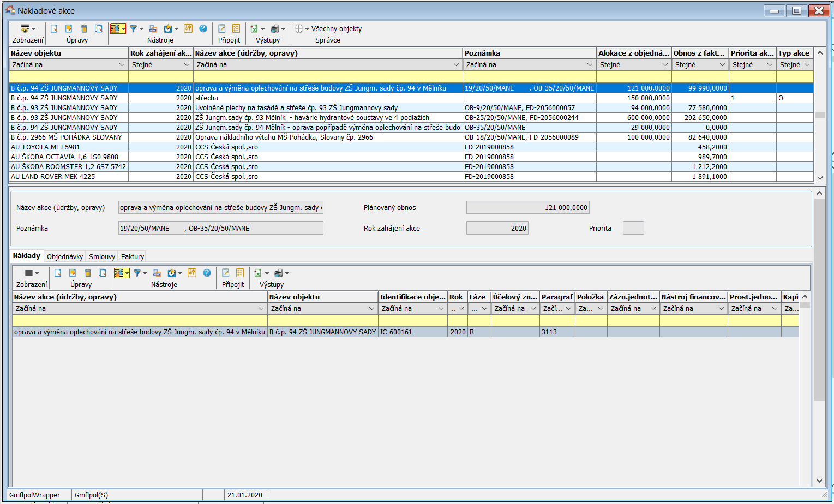Viewport: 834px width, 504px height.
Task: Click the Plánovaný obnos value field
Action: coord(527,208)
